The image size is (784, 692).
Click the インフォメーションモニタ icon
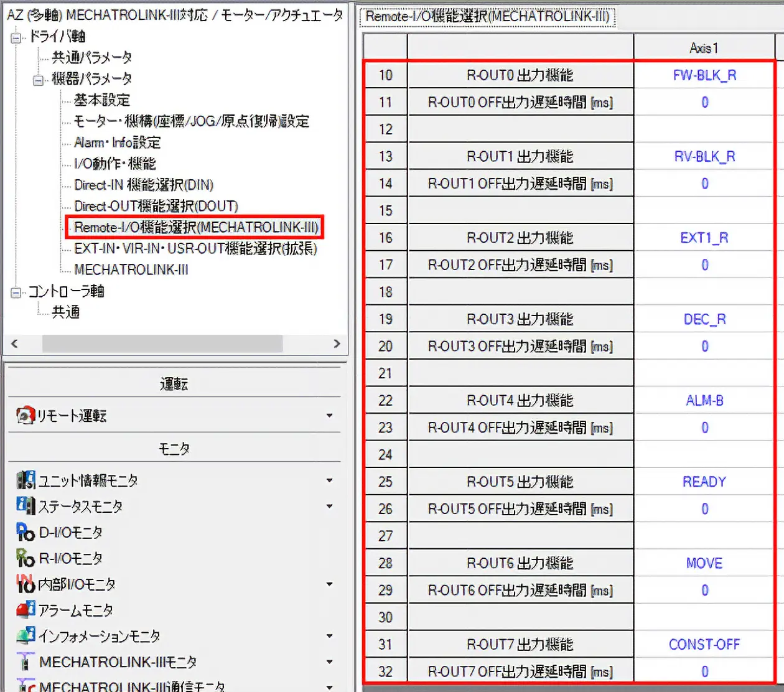point(26,635)
